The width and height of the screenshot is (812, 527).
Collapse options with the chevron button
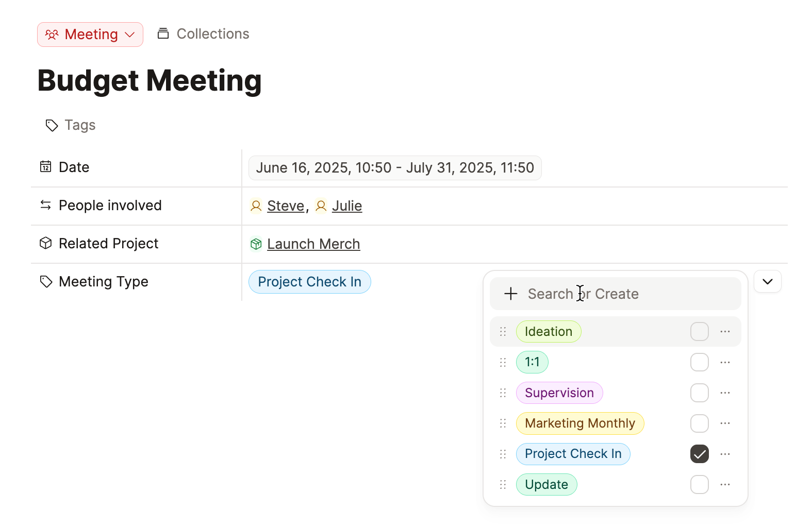tap(767, 282)
